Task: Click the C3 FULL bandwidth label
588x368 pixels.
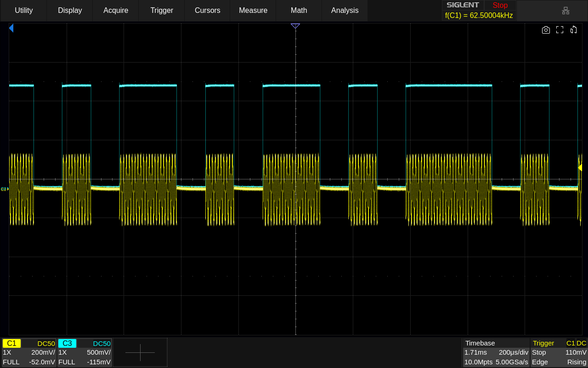Action: click(x=67, y=362)
